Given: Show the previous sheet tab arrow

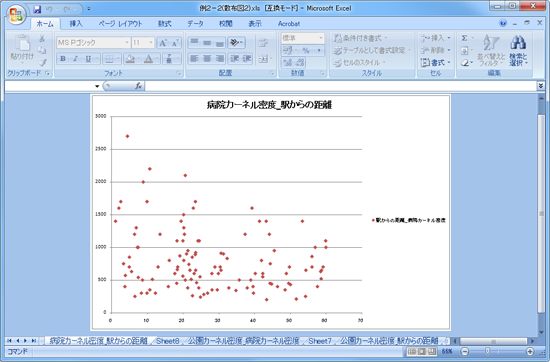Looking at the screenshot, I should [18, 341].
